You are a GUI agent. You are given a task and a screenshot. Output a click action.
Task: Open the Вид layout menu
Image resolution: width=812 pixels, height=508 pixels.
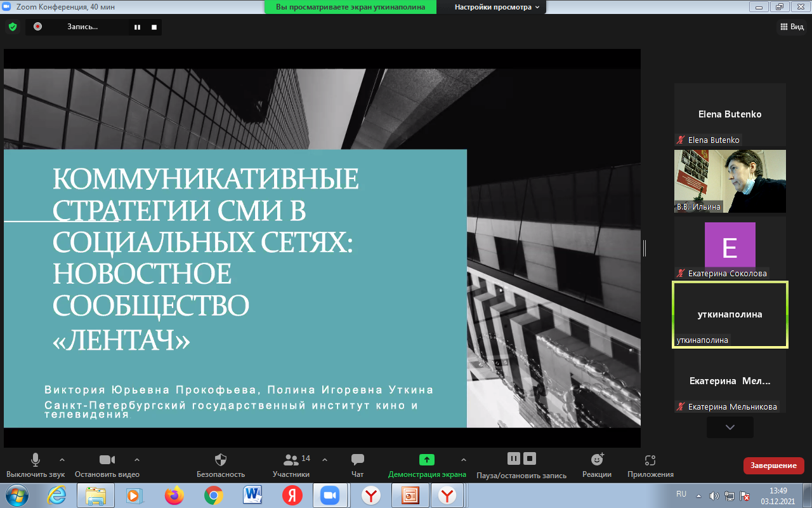(x=792, y=27)
